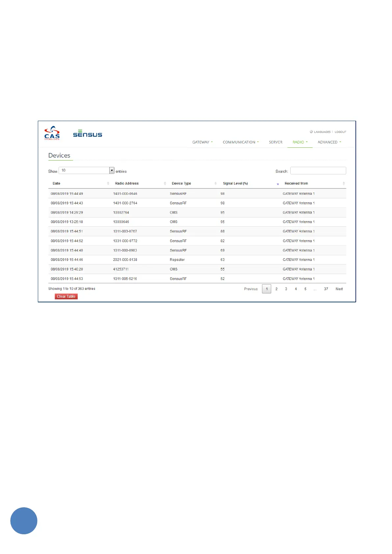Click signal level value 82
Screen dimensions: 392x554
[x=222, y=241]
